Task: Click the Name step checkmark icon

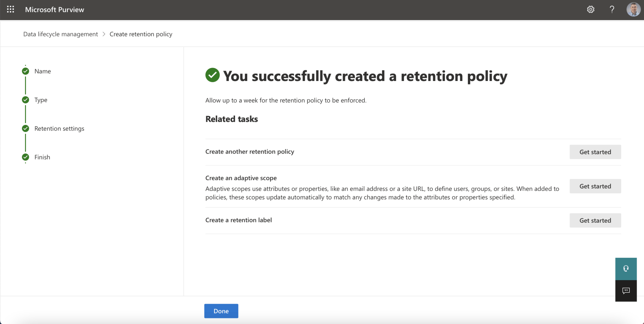Action: pyautogui.click(x=26, y=71)
